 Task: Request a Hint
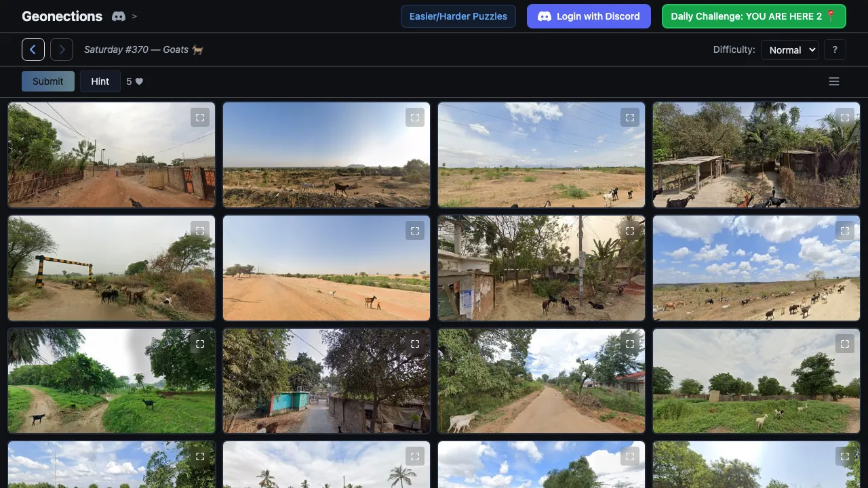100,81
